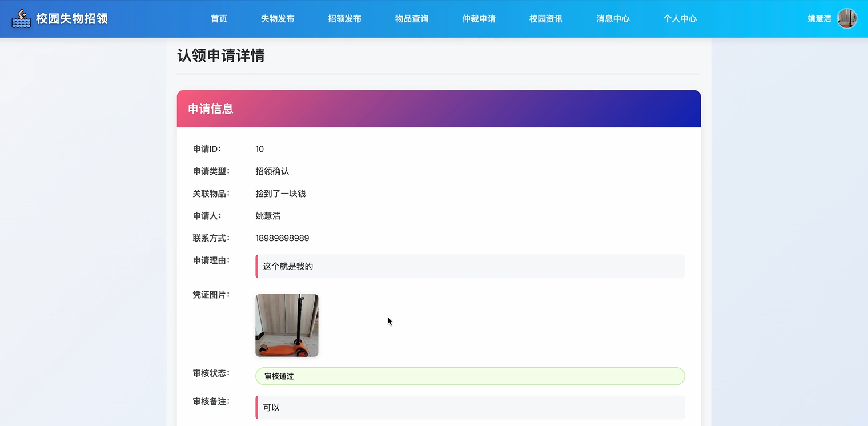Click the 审核通过 status field
Viewport: 868px width, 426px height.
[x=469, y=376]
